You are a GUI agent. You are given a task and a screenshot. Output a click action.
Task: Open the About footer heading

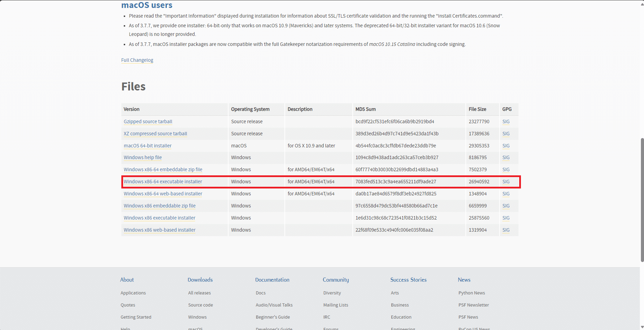(x=127, y=280)
